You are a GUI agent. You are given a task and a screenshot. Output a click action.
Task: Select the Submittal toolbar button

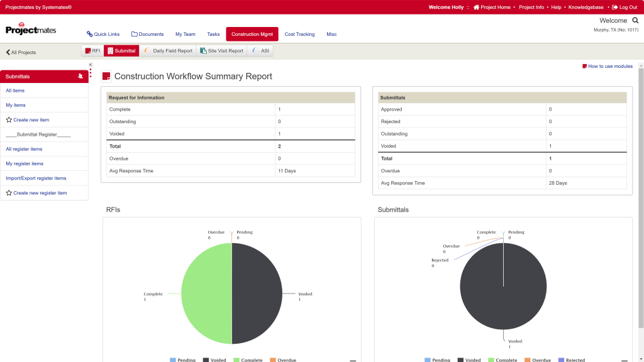click(121, 51)
